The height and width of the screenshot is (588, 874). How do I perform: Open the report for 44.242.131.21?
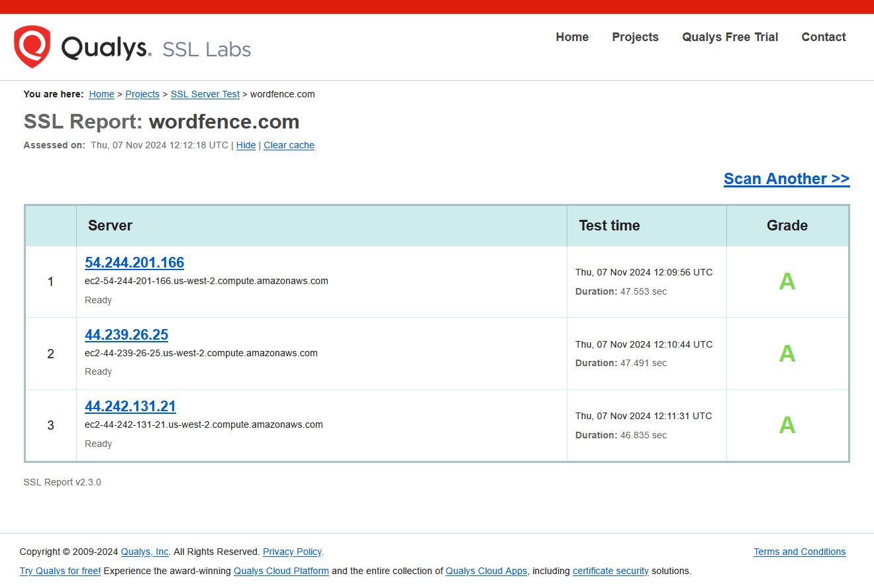point(130,406)
